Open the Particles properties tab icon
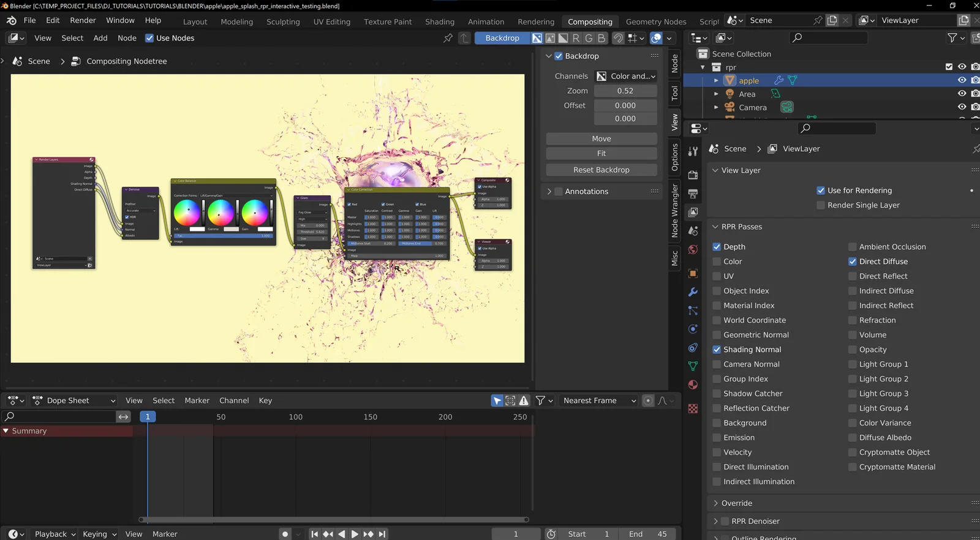The height and width of the screenshot is (540, 980). point(693,310)
